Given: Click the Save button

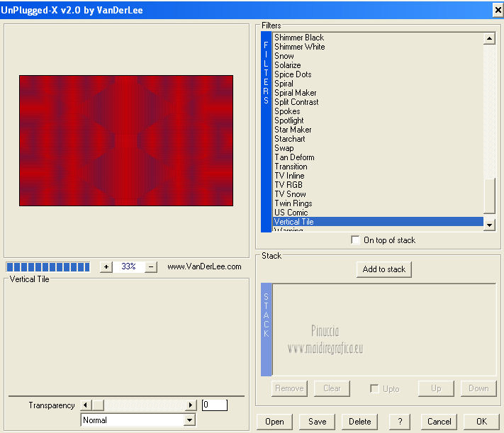Looking at the screenshot, I should click(318, 422).
